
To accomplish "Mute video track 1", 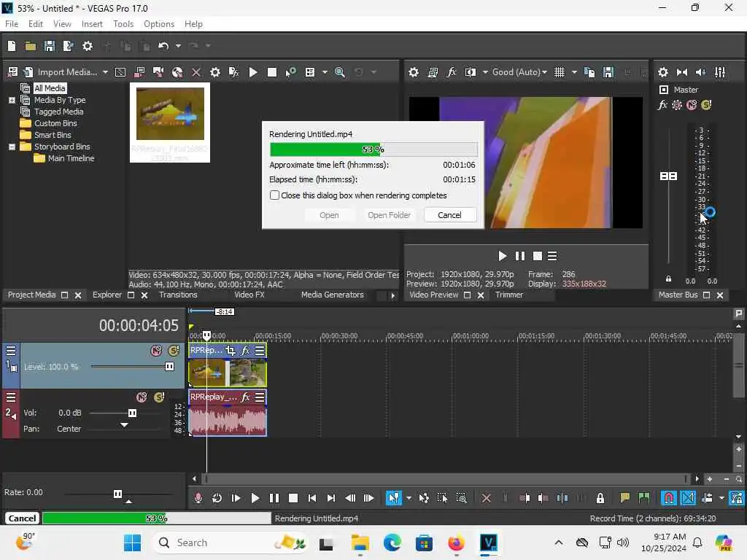I will [x=156, y=351].
